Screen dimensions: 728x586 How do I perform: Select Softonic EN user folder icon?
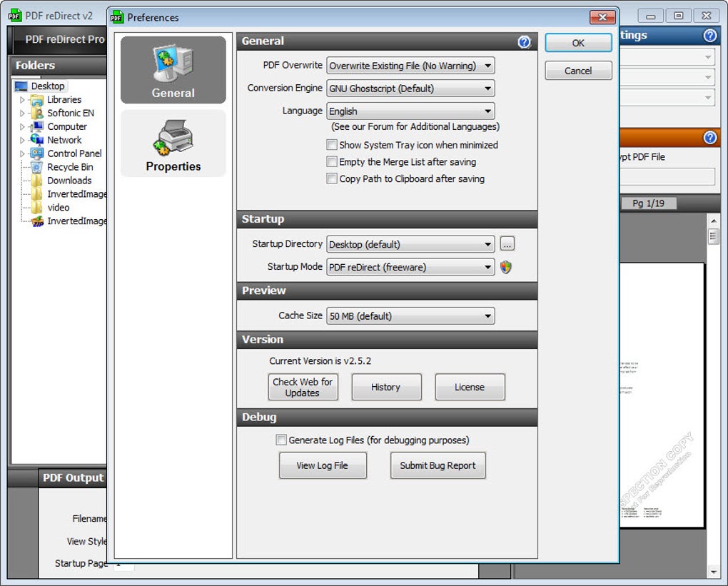36,113
